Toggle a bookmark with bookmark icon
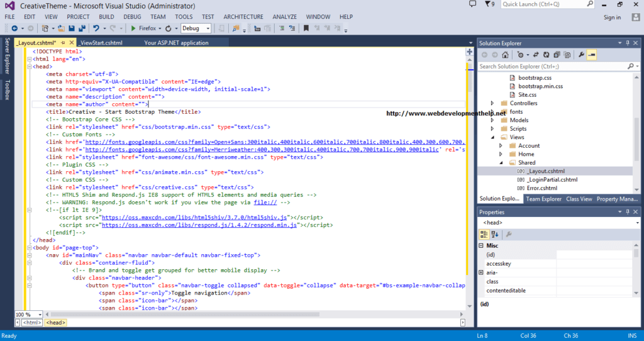Image resolution: width=644 pixels, height=341 pixels. pos(306,28)
